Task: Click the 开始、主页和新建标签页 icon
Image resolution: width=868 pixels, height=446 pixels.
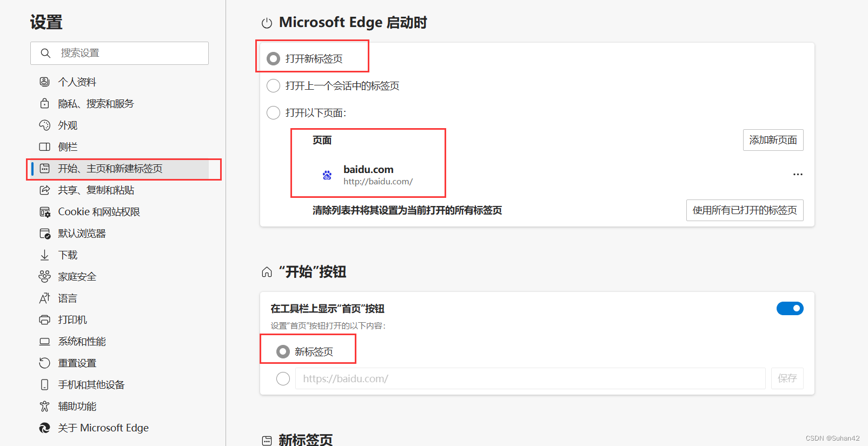Action: [45, 168]
